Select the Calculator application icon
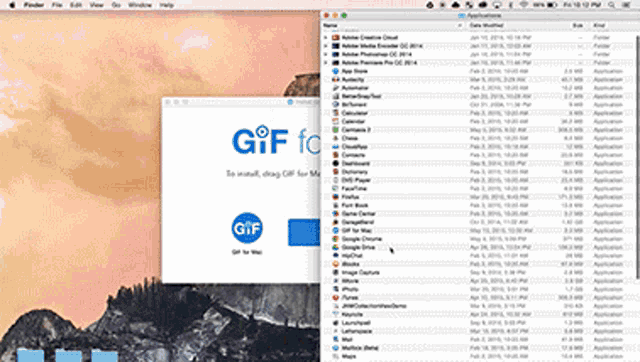This screenshot has height=362, width=640. (336, 113)
